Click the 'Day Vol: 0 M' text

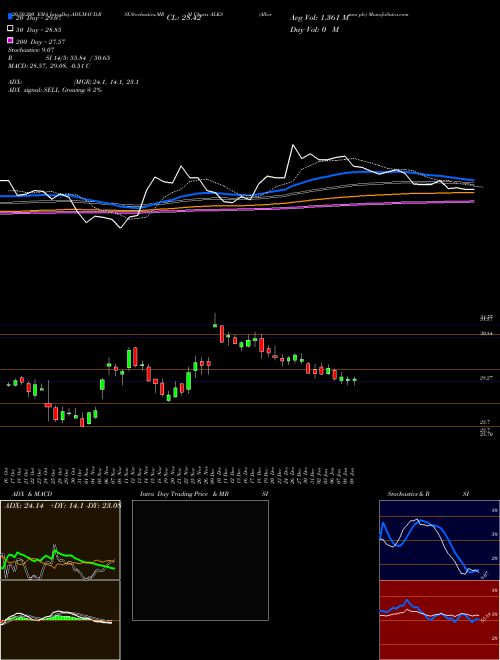pos(314,29)
